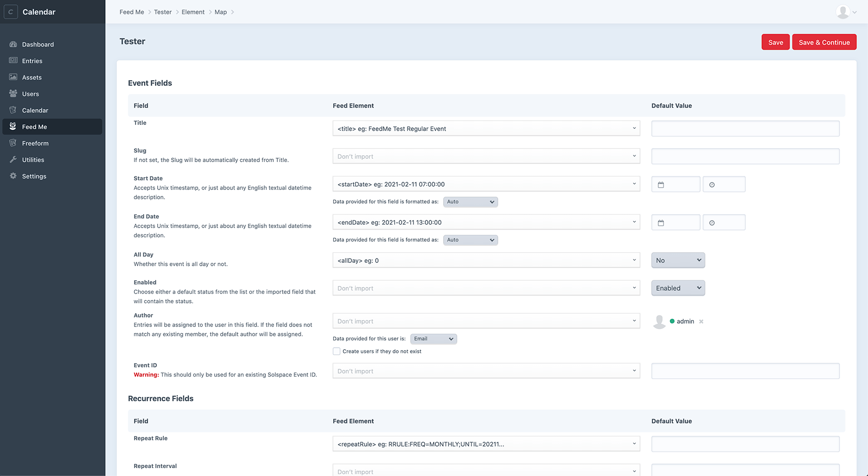Click the admin author avatar

point(659,322)
